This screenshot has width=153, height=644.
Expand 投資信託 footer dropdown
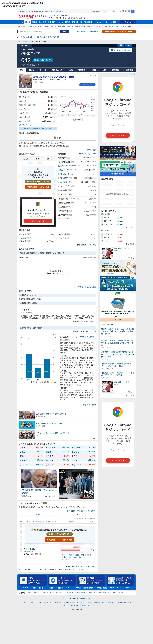coord(112,592)
